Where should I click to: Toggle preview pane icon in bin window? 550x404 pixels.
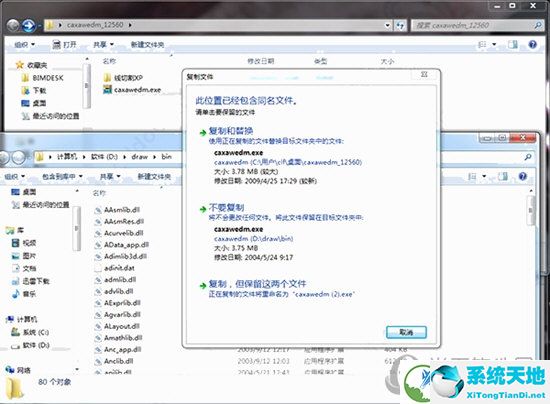pyautogui.click(x=503, y=176)
